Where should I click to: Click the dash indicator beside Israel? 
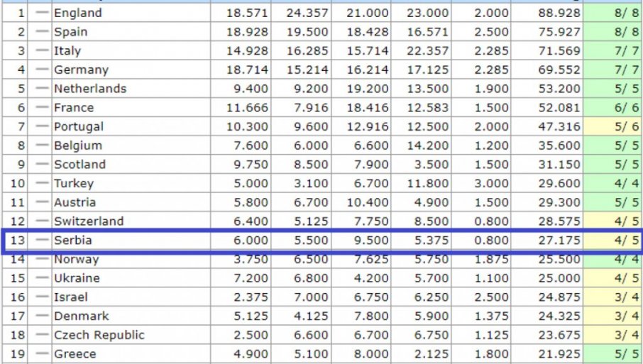[42, 297]
